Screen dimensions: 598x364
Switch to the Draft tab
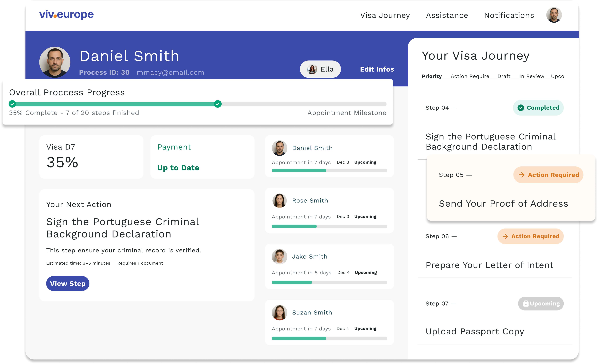(504, 76)
